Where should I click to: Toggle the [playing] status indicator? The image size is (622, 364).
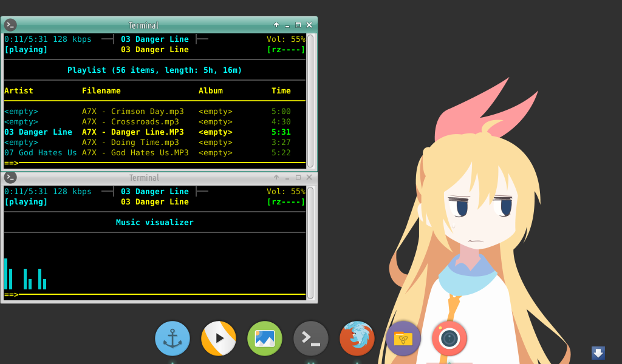(x=26, y=49)
